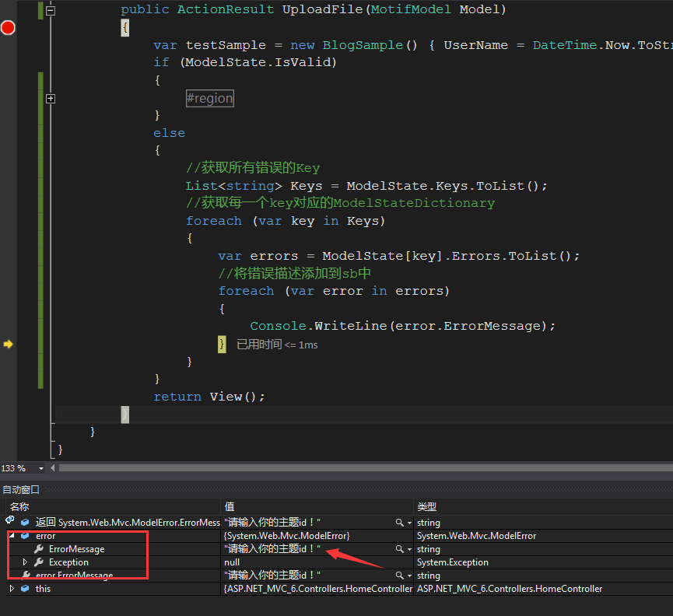Collapse the error variable node
Screen dimensions: 673x616
12,535
